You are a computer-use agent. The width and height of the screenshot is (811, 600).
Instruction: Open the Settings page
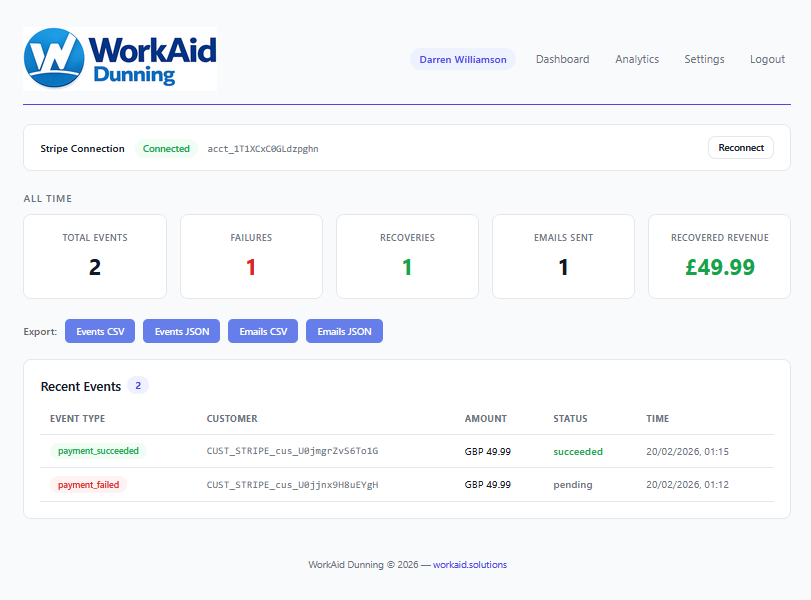704,59
